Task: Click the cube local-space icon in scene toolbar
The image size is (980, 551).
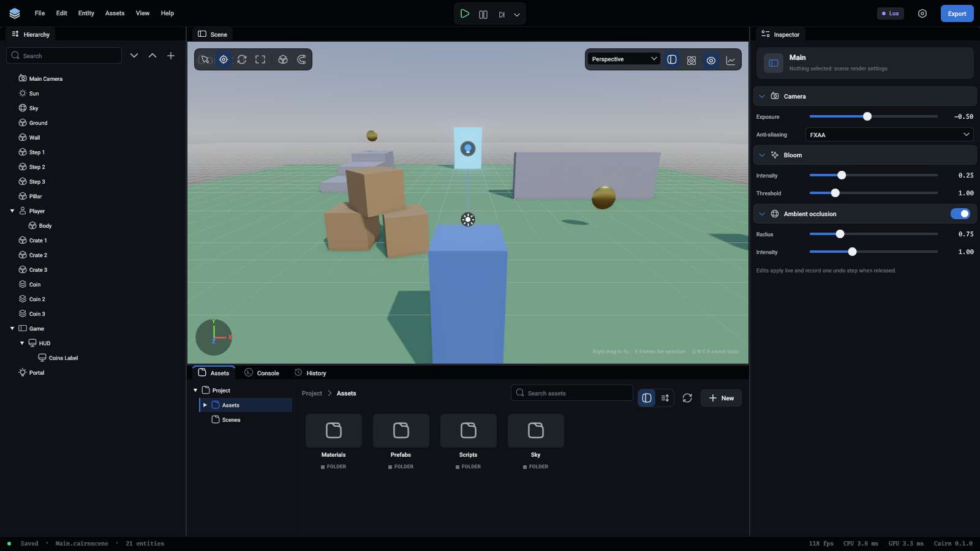Action: pyautogui.click(x=283, y=59)
